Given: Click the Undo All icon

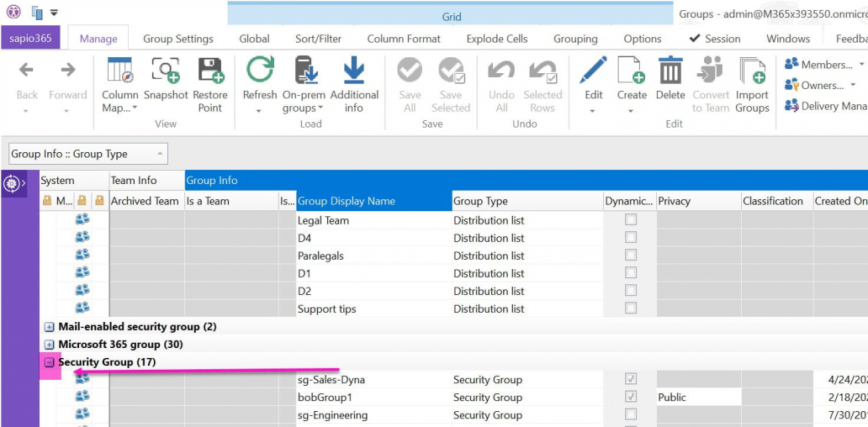Looking at the screenshot, I should tap(501, 70).
